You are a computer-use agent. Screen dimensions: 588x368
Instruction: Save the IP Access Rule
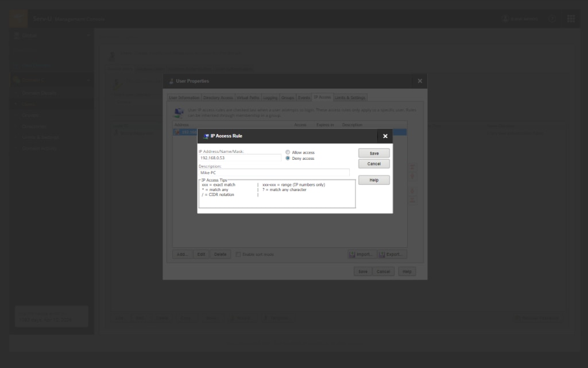pos(374,152)
